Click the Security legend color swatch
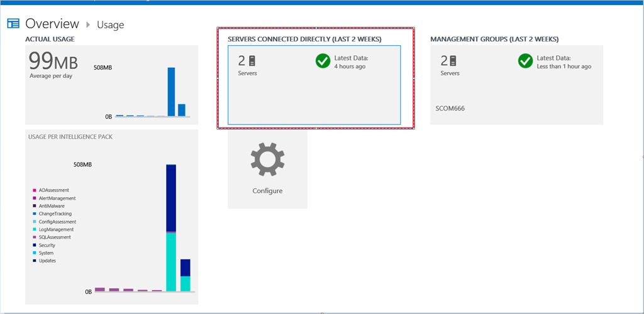The image size is (644, 314). [x=34, y=245]
